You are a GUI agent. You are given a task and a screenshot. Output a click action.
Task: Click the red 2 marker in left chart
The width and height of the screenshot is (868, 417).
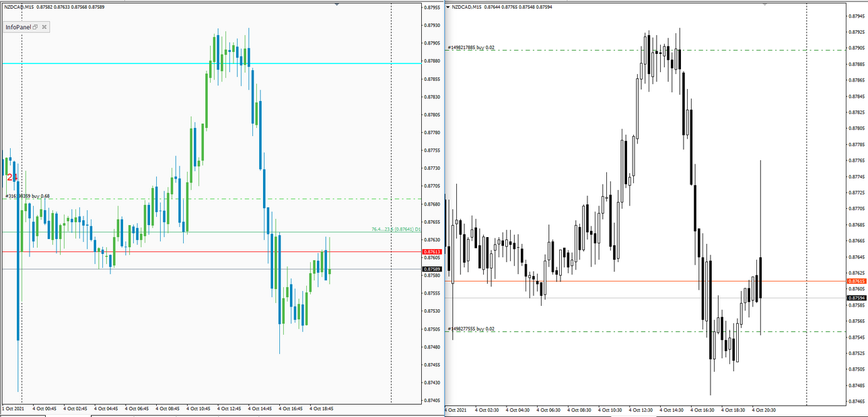[x=10, y=177]
